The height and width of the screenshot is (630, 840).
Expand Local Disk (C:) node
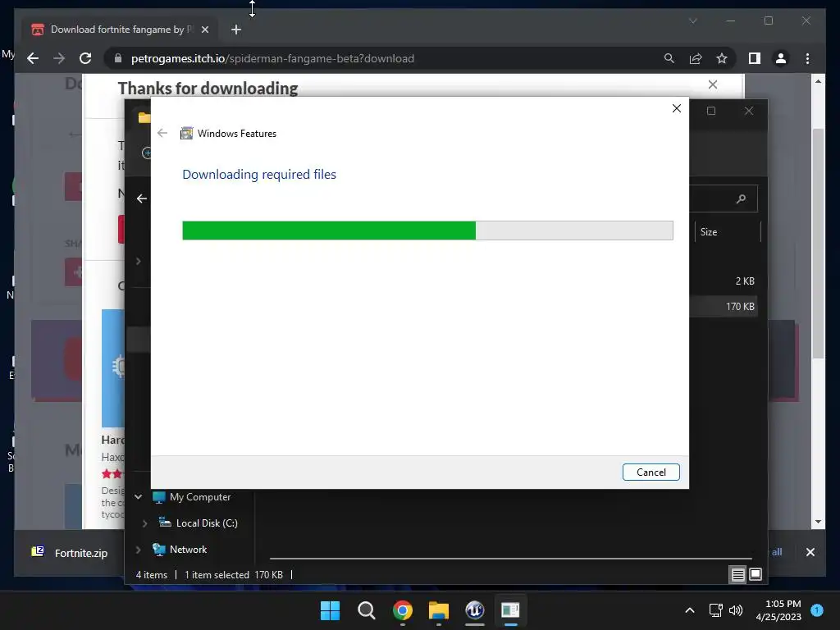pyautogui.click(x=144, y=523)
